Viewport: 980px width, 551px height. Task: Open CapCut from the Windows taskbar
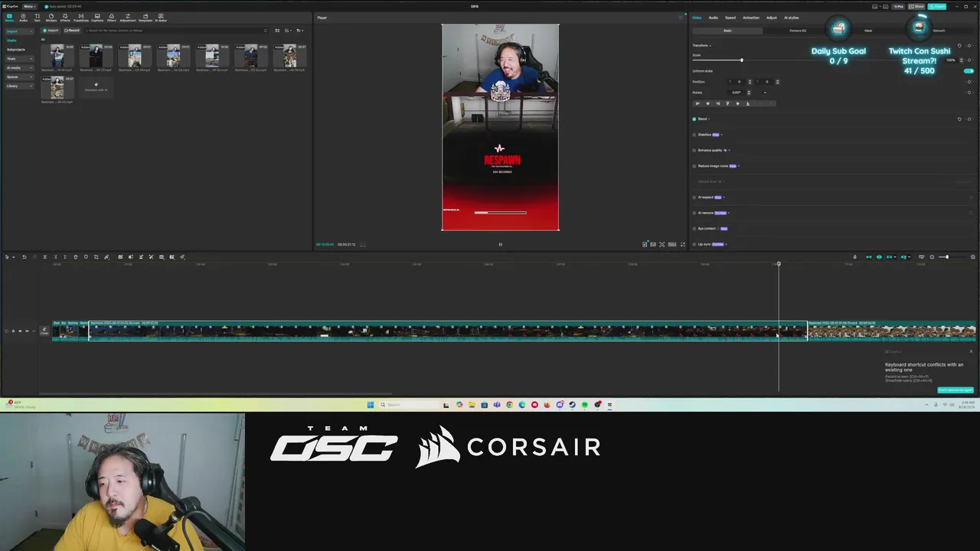(x=609, y=405)
